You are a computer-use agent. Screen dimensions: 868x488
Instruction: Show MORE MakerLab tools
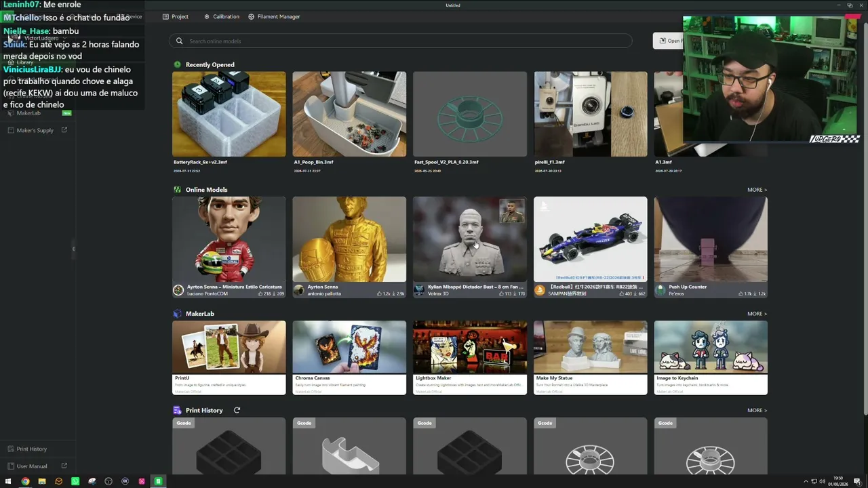[x=757, y=314]
